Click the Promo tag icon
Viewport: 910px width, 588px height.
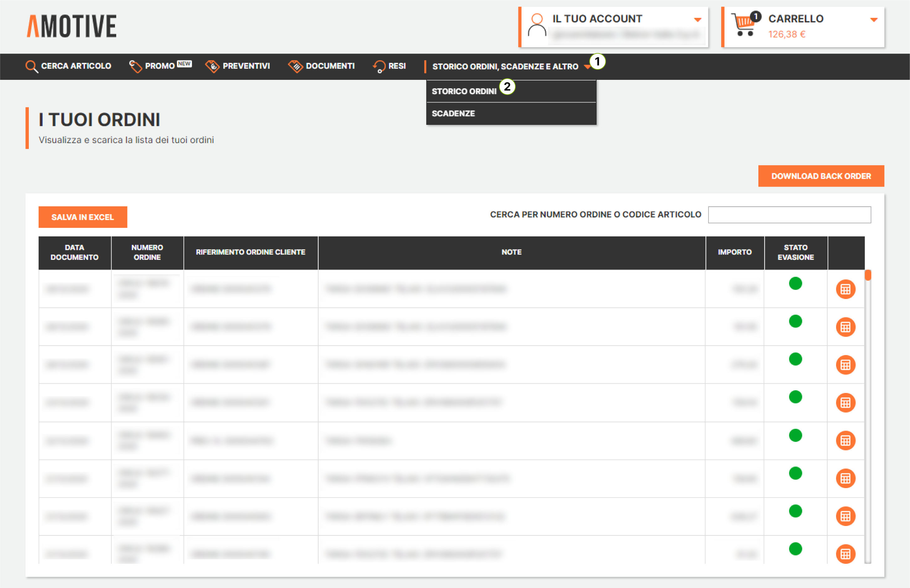(135, 66)
